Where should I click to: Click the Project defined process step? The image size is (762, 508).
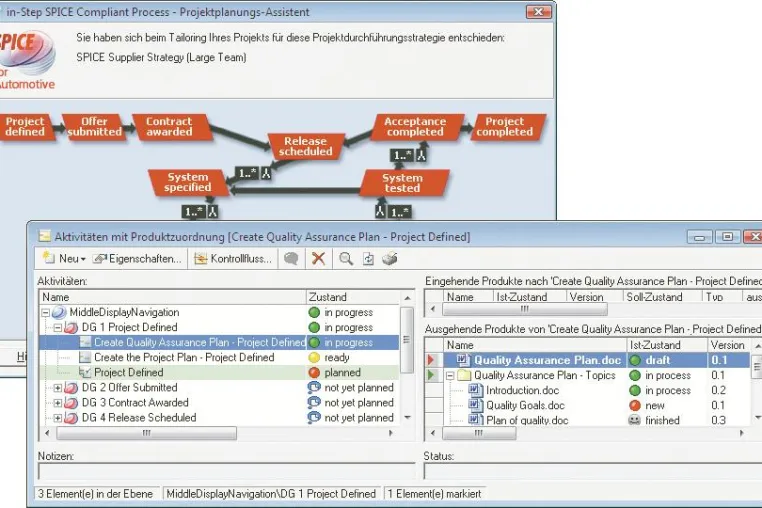25,127
